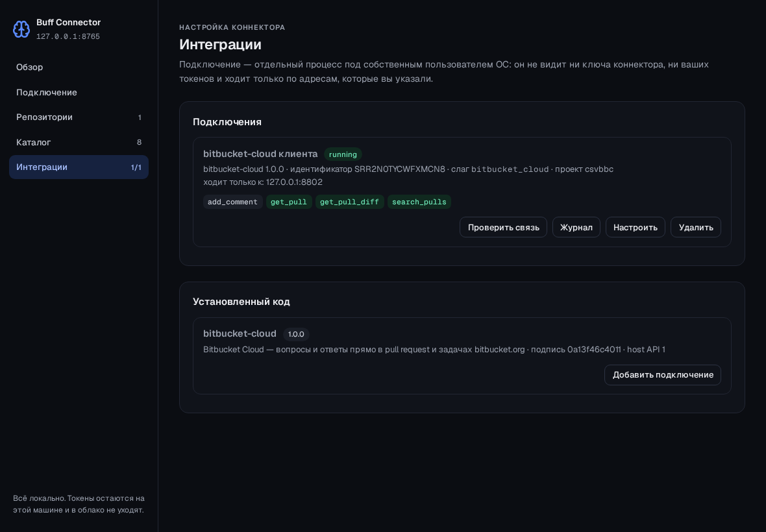The image size is (766, 532).
Task: Click the Настроить button
Action: point(635,228)
